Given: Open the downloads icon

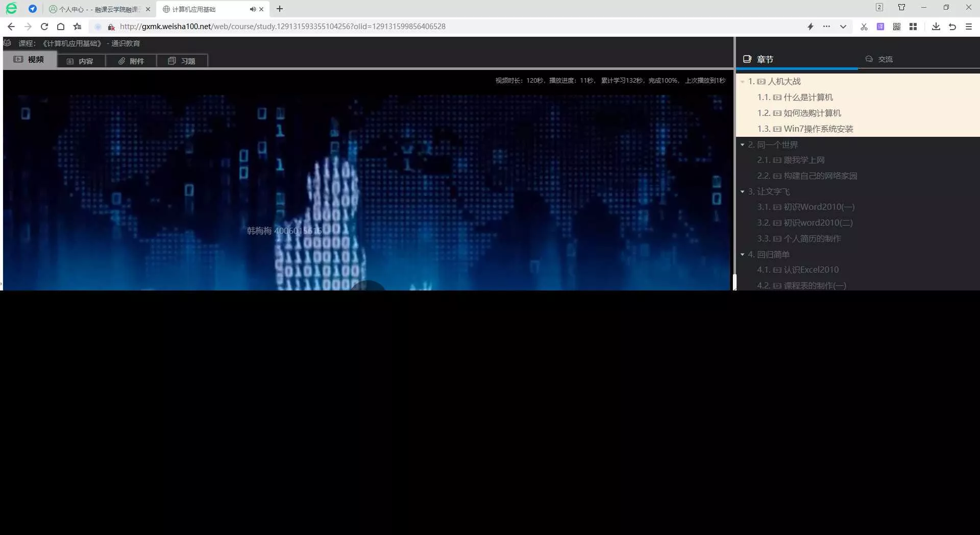Looking at the screenshot, I should pyautogui.click(x=936, y=27).
